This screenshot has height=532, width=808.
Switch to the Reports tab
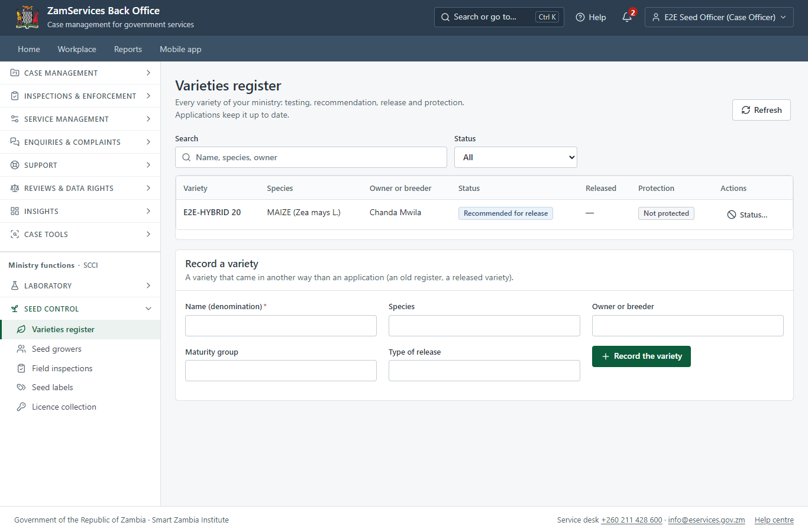coord(128,49)
